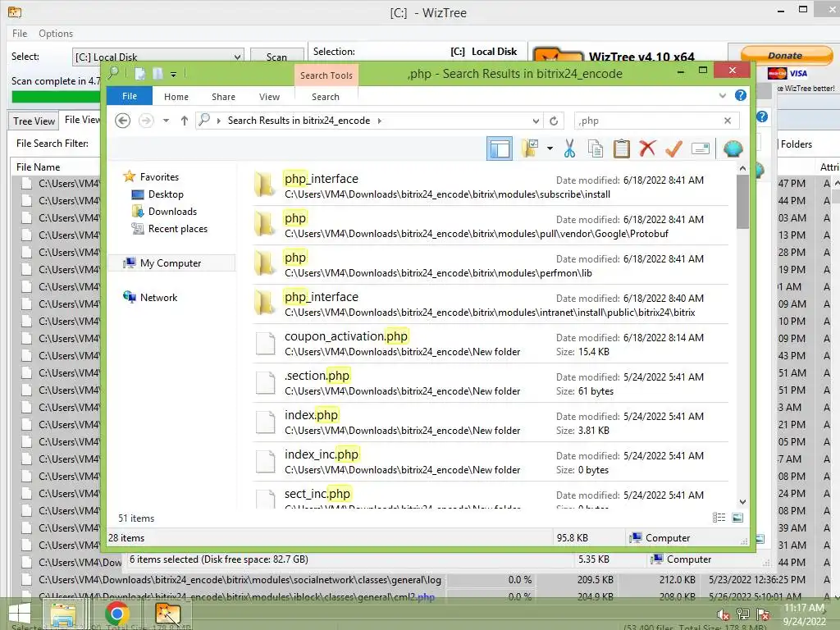Click the WizTree Scan button
Viewport: 840px width, 630px height.
pyautogui.click(x=277, y=57)
